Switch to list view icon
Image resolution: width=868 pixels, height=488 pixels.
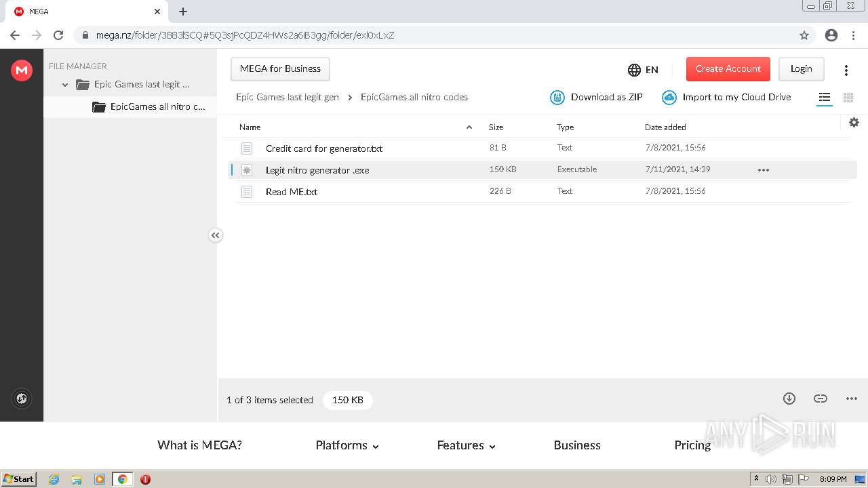click(825, 98)
